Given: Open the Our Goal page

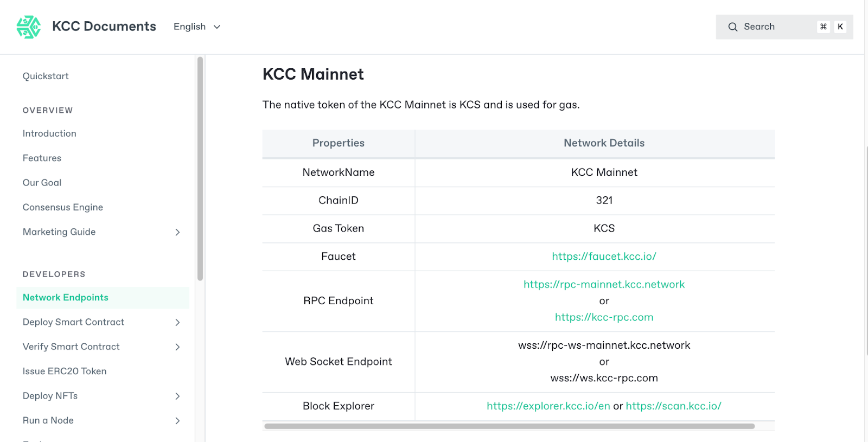Looking at the screenshot, I should [x=42, y=183].
